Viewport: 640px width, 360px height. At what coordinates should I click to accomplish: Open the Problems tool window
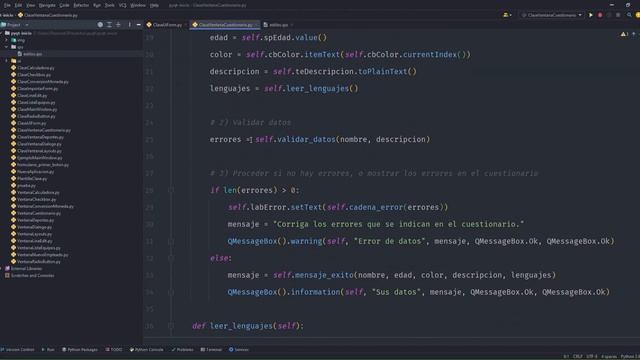(x=182, y=350)
